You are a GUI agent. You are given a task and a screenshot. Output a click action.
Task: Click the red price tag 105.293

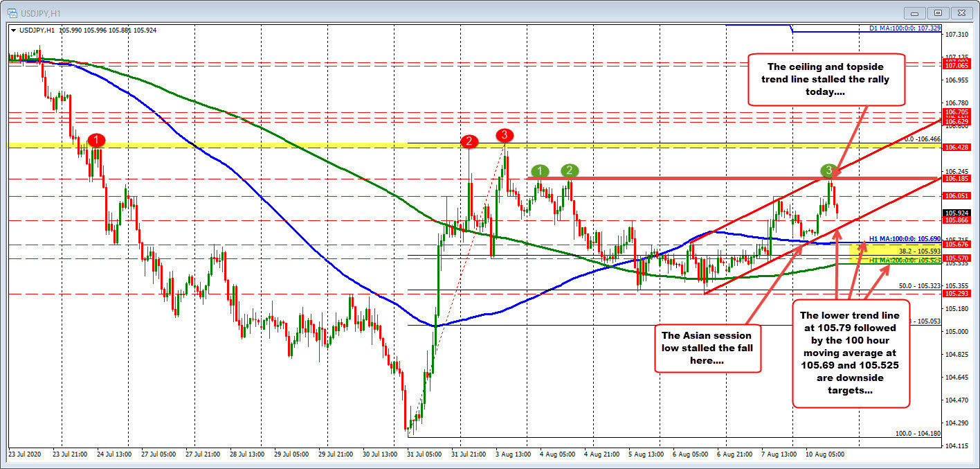956,294
